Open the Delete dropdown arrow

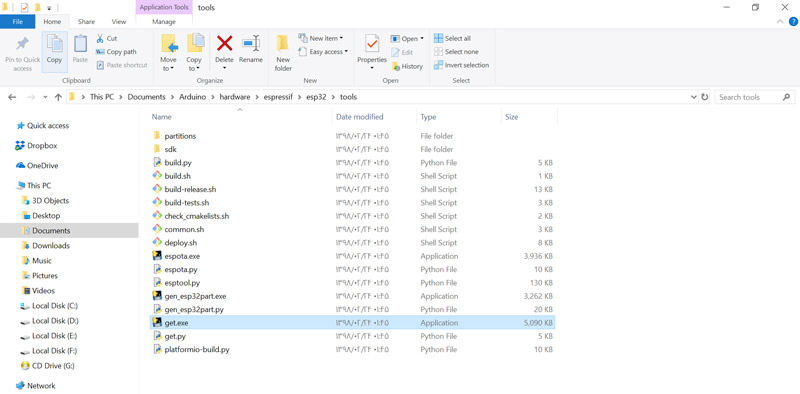point(224,68)
